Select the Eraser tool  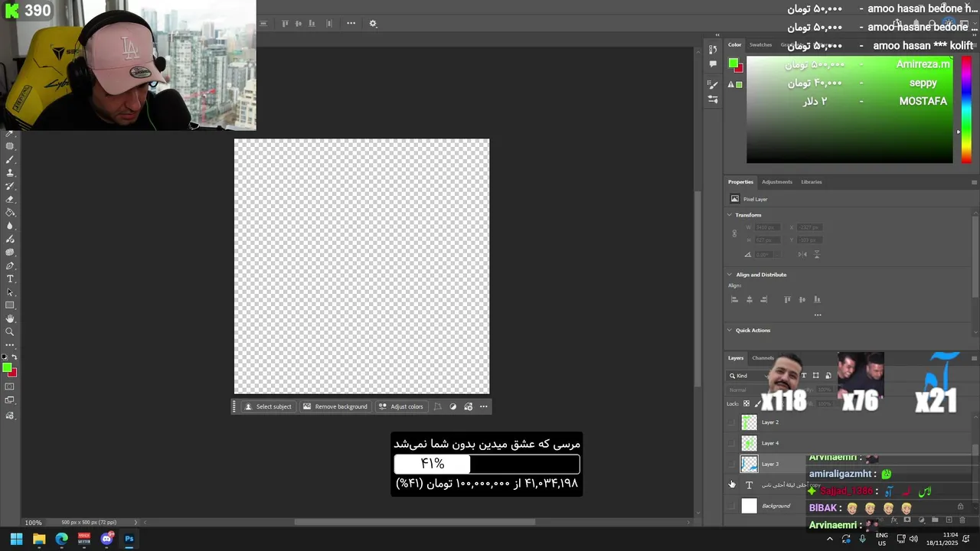pyautogui.click(x=10, y=200)
